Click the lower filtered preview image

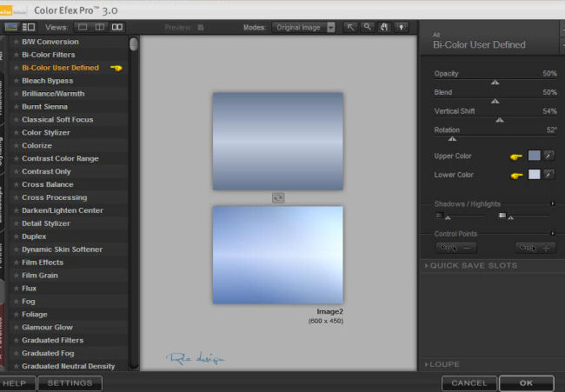(x=278, y=255)
